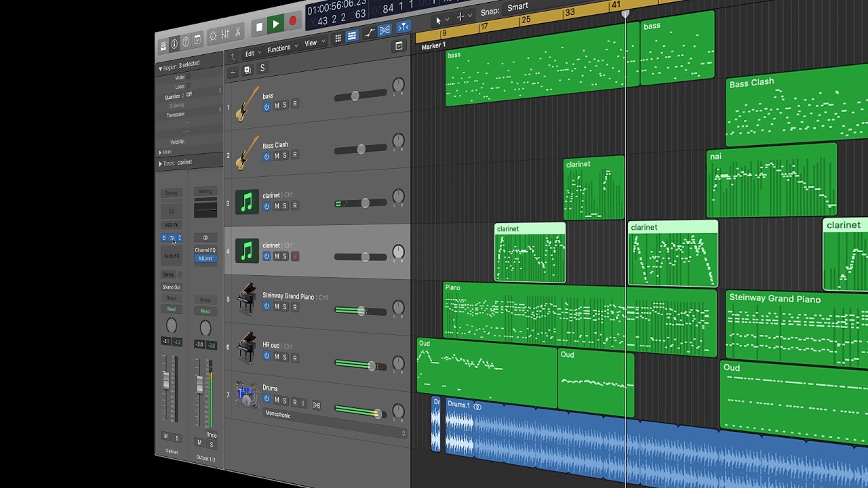The image size is (868, 488).
Task: Open secondary crosshair tool dropdown
Action: (x=464, y=17)
